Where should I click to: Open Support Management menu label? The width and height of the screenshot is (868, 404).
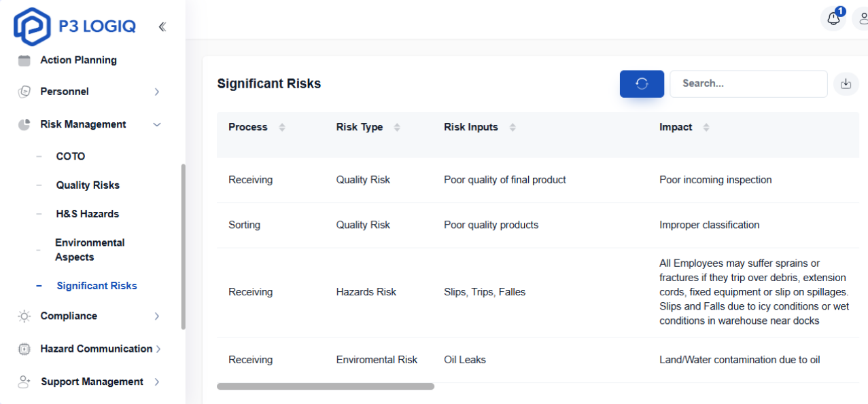pyautogui.click(x=92, y=382)
